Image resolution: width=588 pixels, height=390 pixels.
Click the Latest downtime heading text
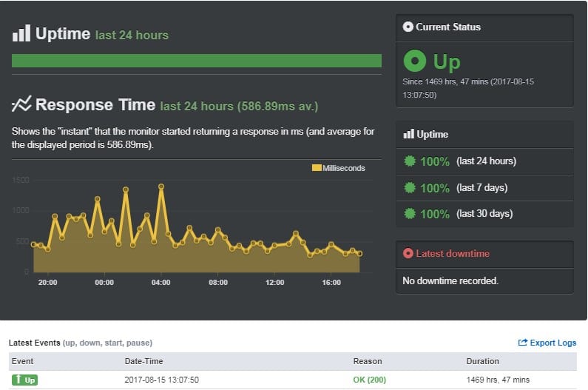click(453, 253)
